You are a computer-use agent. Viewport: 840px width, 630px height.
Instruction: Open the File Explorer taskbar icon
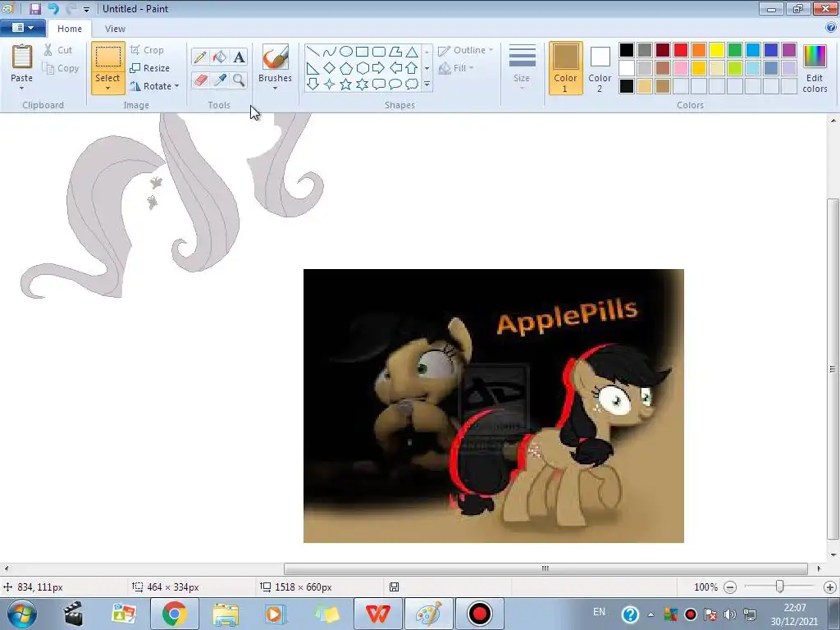pyautogui.click(x=226, y=614)
